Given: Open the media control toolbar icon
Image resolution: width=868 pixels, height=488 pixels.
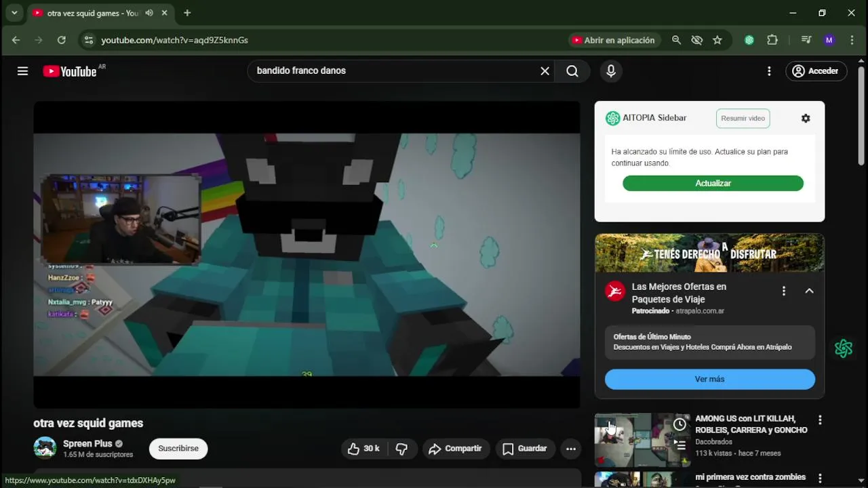Looking at the screenshot, I should point(806,41).
